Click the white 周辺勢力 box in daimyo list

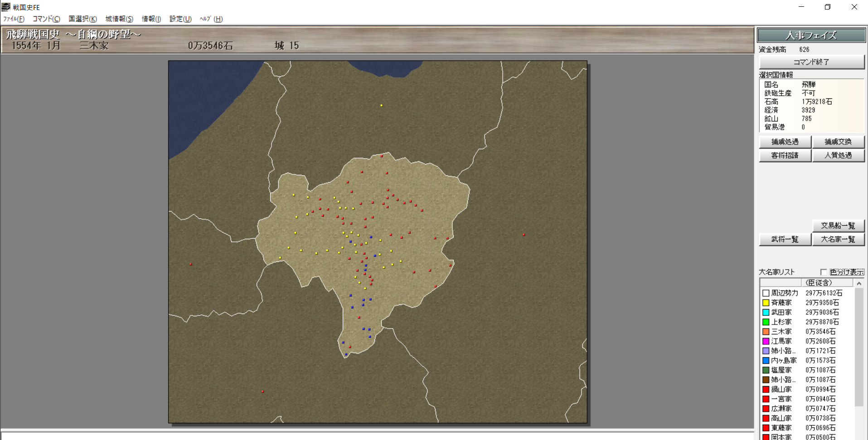[x=766, y=293]
